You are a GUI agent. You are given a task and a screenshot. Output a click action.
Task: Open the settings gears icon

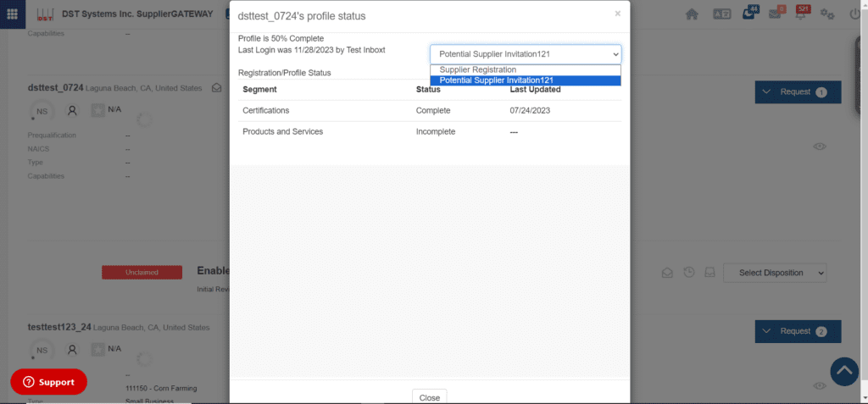tap(828, 14)
